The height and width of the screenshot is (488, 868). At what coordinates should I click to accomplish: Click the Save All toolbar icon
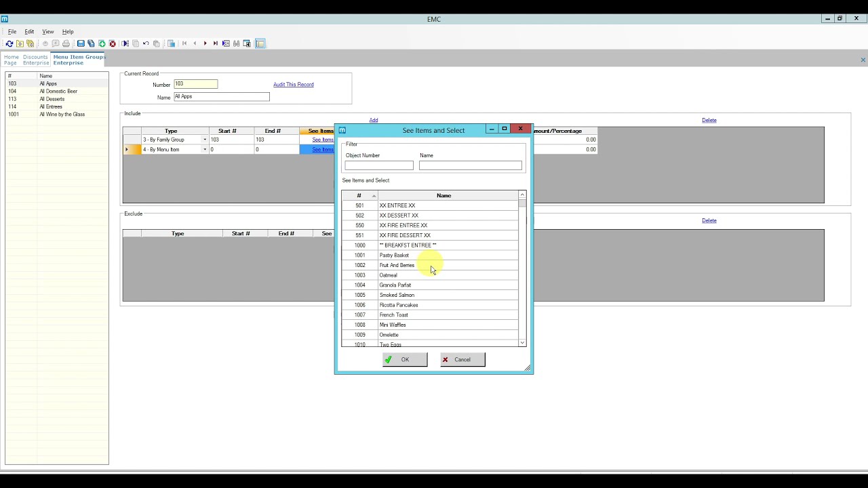point(92,43)
